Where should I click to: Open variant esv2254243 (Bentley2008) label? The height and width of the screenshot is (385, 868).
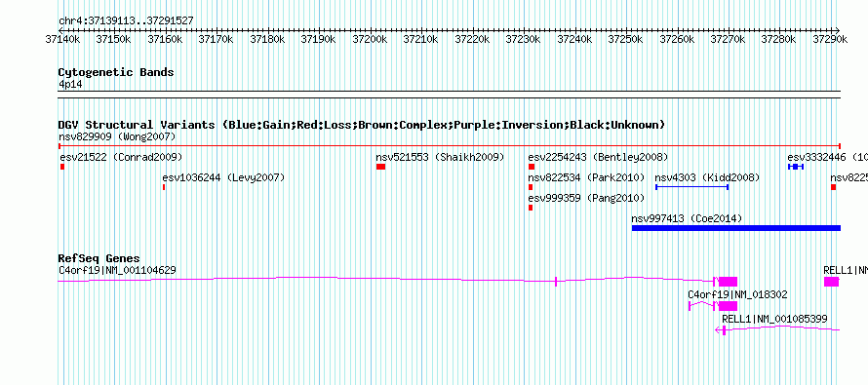pos(598,157)
